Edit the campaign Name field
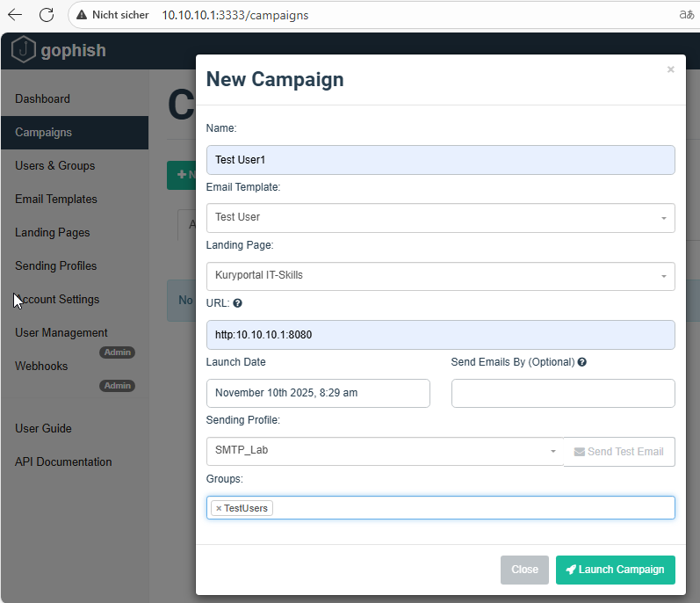 tap(440, 160)
